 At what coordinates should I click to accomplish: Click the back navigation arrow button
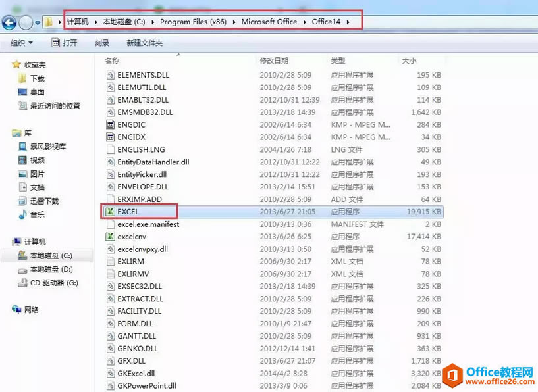[x=9, y=22]
